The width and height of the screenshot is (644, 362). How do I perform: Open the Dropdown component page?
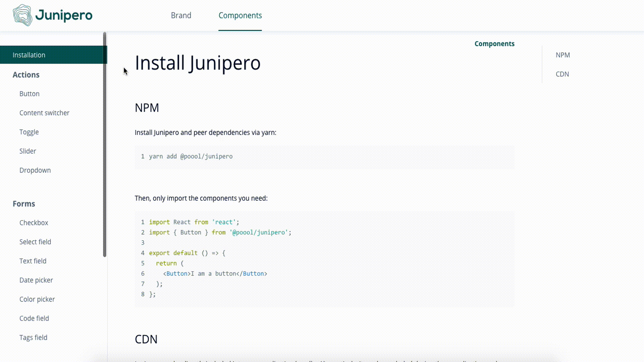click(x=35, y=170)
